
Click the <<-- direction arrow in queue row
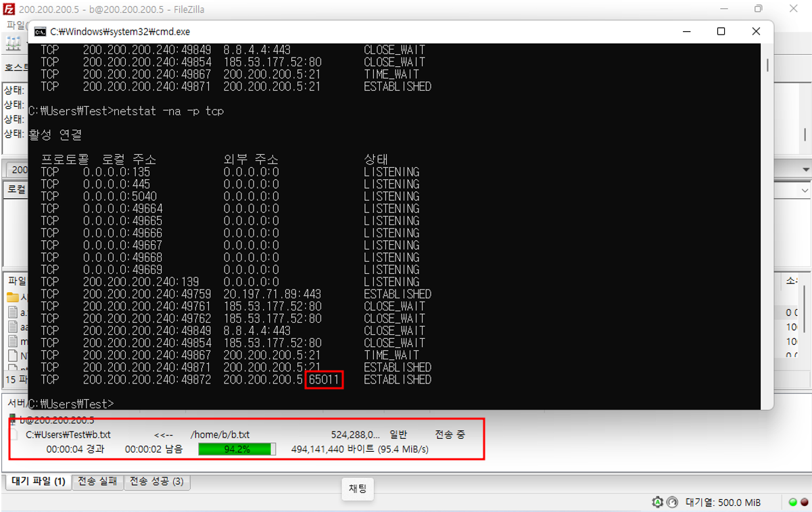pos(164,435)
